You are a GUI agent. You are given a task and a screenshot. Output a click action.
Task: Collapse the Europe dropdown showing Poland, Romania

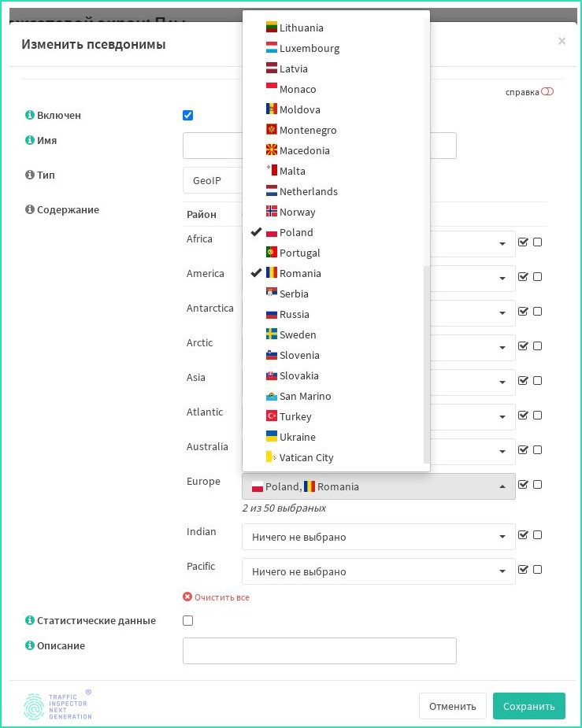click(379, 486)
